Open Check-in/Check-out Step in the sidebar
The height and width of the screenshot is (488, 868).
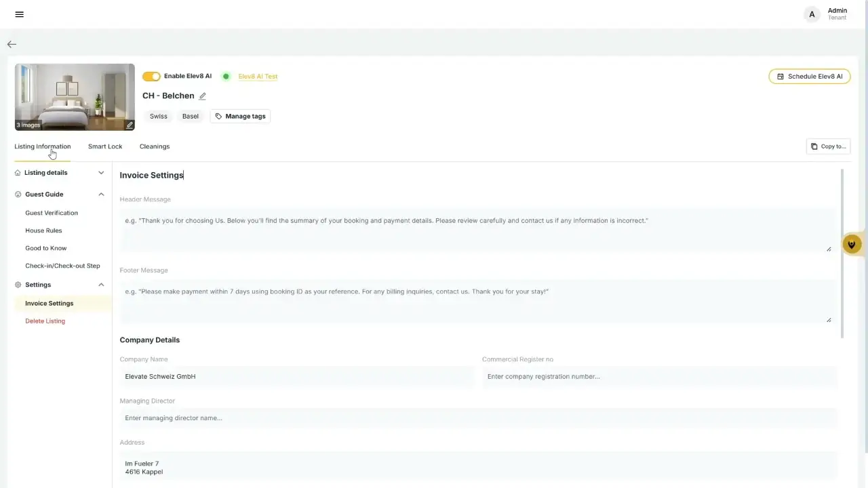click(x=62, y=266)
